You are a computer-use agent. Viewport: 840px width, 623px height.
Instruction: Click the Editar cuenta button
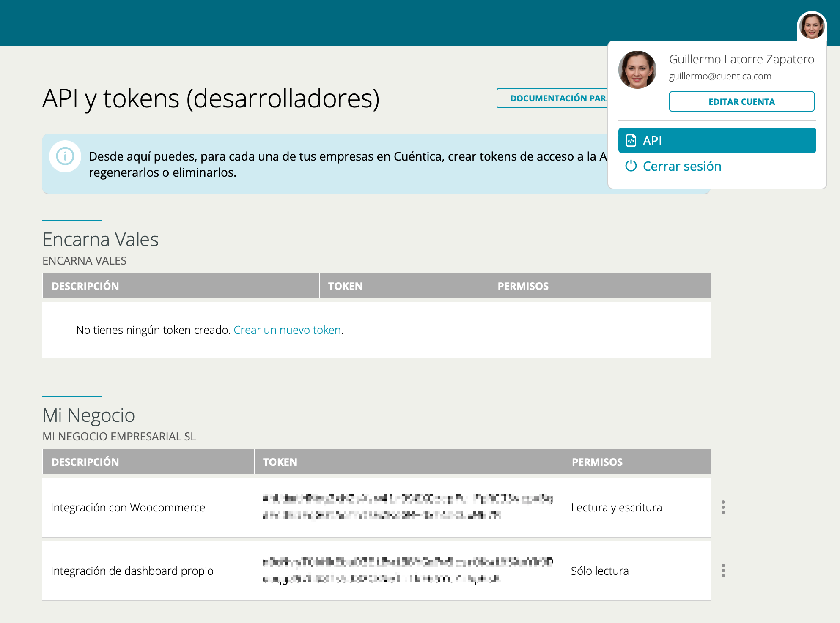coord(741,101)
